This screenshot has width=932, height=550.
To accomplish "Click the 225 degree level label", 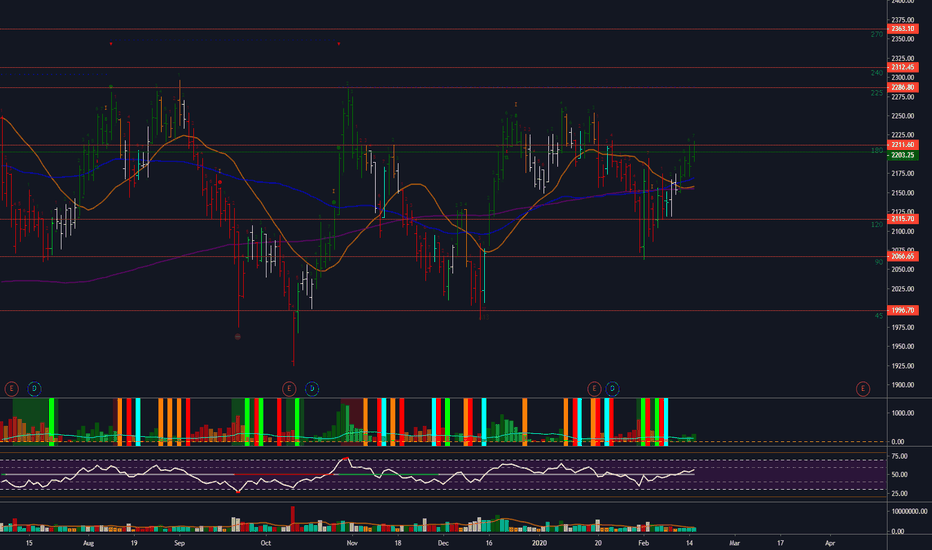I will pos(877,93).
